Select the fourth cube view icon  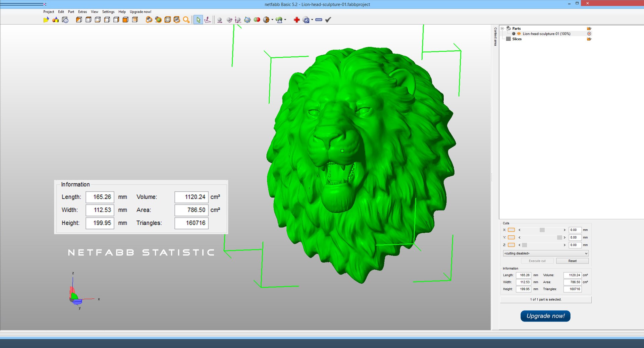tap(107, 20)
